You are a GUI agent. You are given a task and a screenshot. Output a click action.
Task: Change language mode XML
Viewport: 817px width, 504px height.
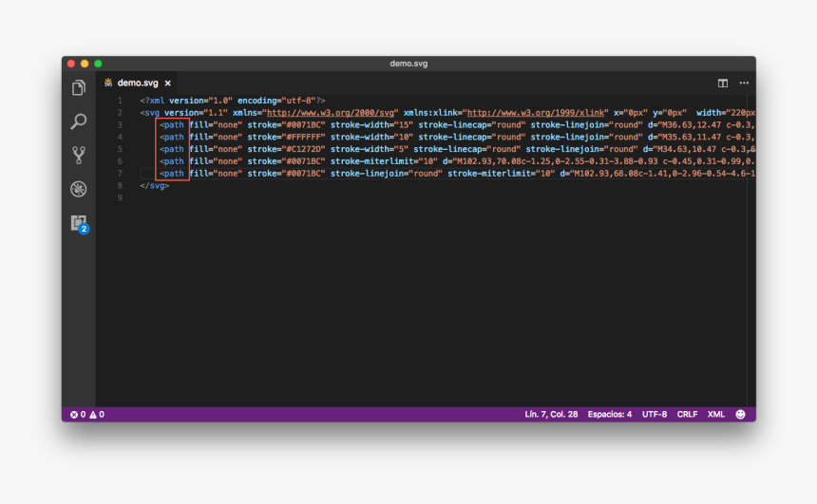(716, 415)
